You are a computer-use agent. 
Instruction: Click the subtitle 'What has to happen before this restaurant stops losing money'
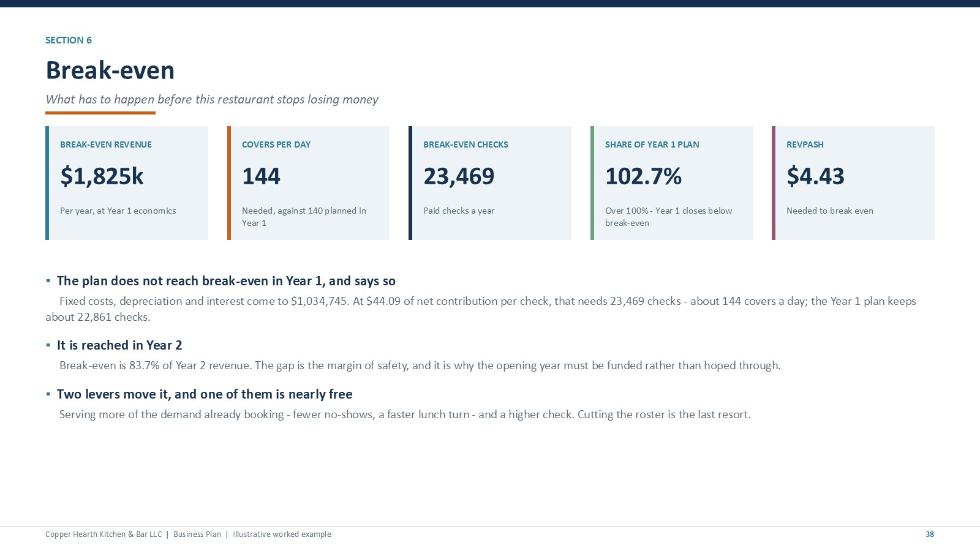point(212,99)
